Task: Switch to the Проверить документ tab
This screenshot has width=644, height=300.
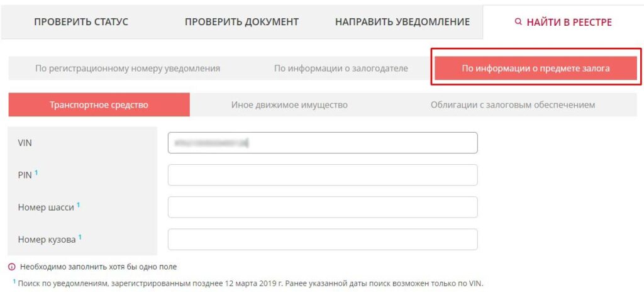Action: coord(241,22)
